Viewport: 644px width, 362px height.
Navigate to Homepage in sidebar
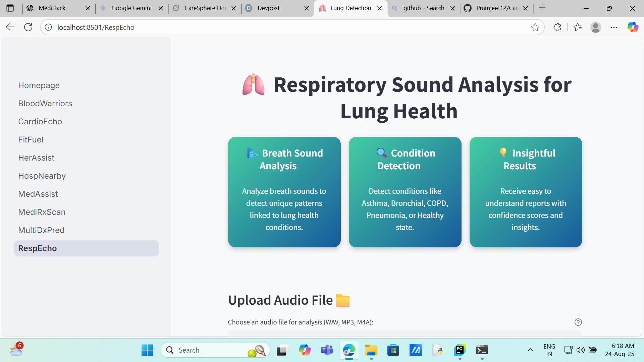coord(39,85)
